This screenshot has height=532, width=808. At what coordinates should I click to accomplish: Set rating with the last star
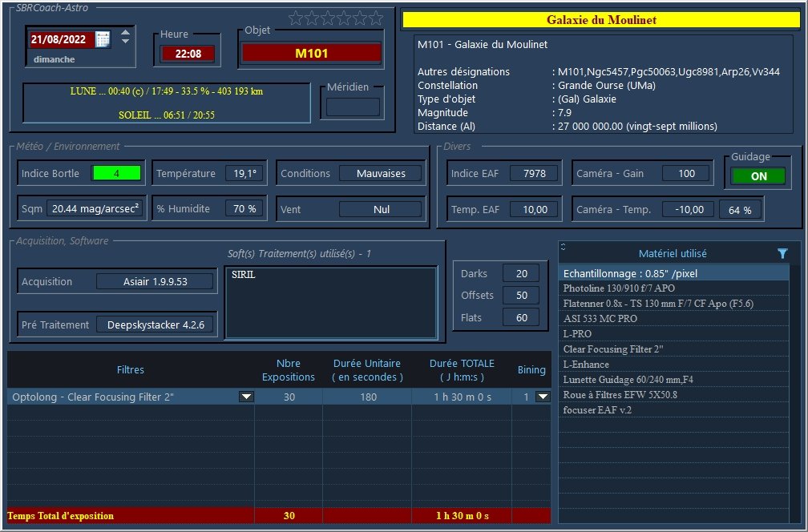point(376,18)
